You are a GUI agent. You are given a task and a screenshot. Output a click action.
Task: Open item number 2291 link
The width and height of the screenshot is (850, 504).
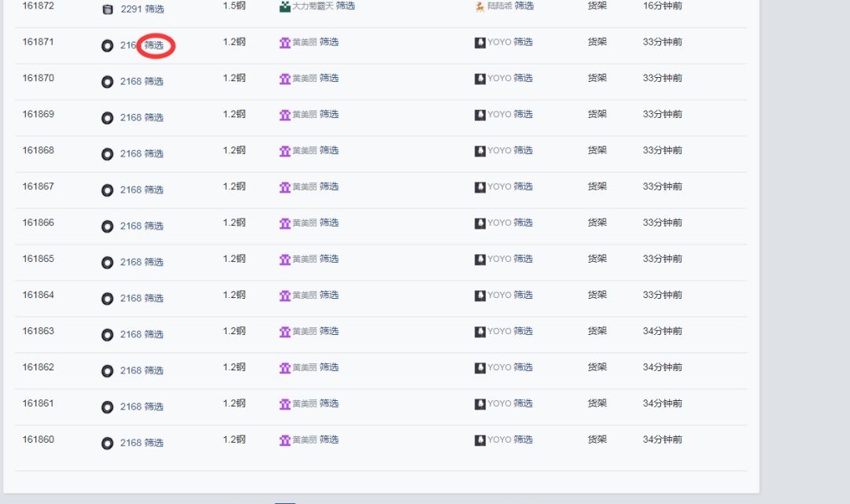(x=131, y=9)
